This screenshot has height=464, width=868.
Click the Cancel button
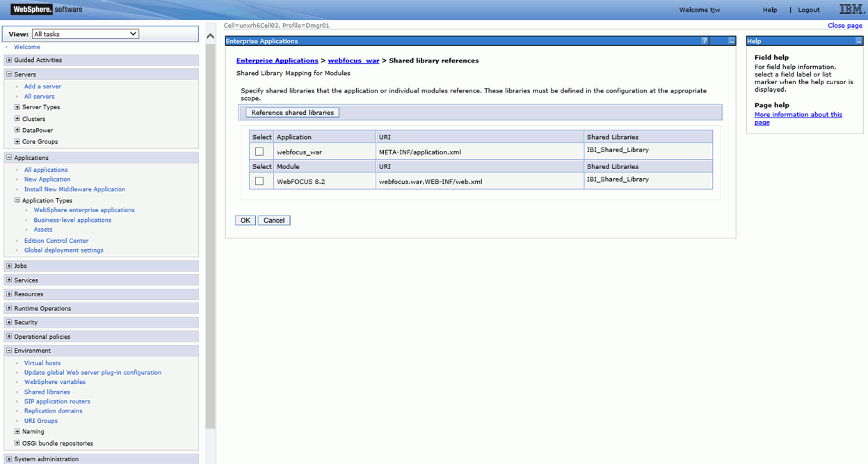[x=274, y=220]
